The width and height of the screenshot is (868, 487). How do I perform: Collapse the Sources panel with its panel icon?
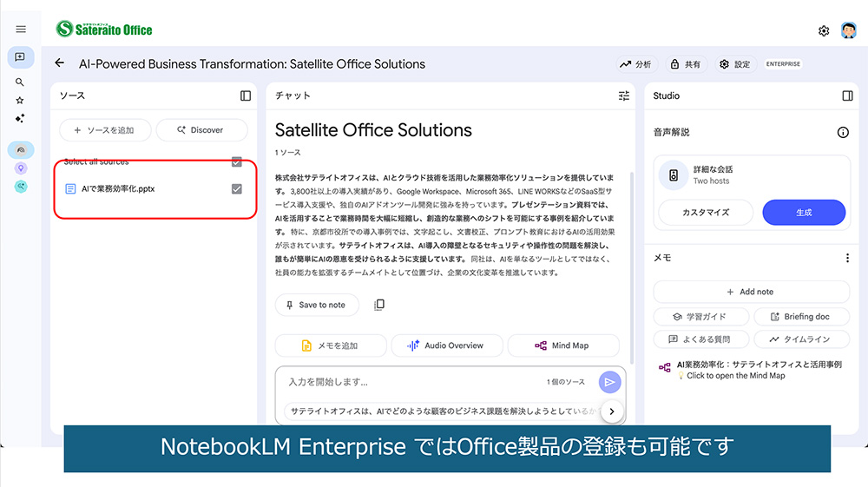point(246,95)
